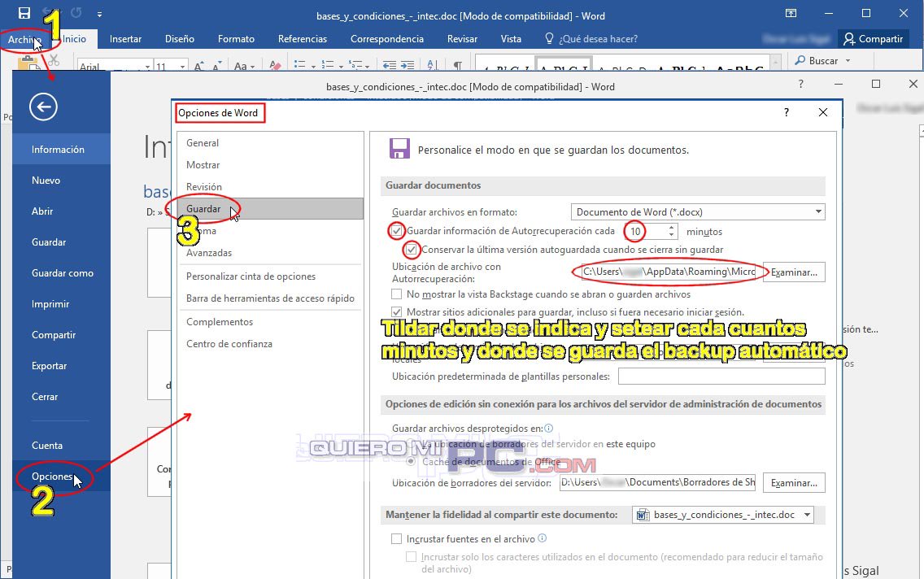Toggle the Show Paragraph Marks icon
Image resolution: width=924 pixels, height=579 pixels.
(457, 65)
